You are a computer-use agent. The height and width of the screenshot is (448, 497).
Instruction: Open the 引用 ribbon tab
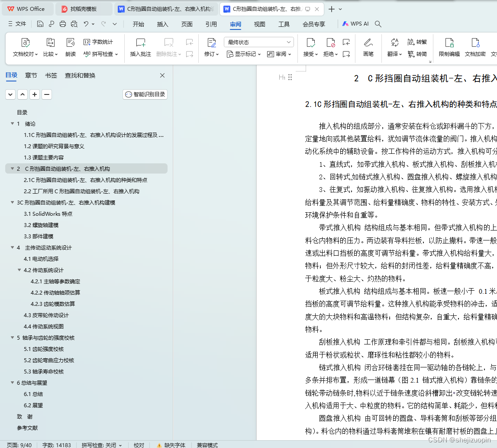coord(211,24)
